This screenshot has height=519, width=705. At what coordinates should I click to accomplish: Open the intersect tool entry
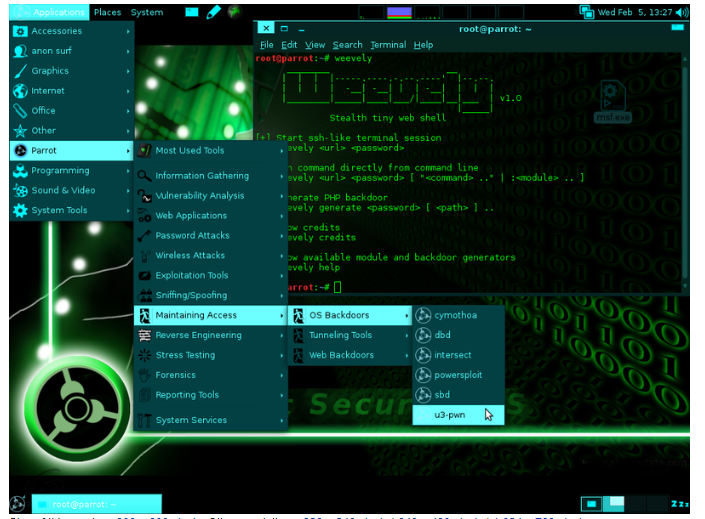point(458,355)
